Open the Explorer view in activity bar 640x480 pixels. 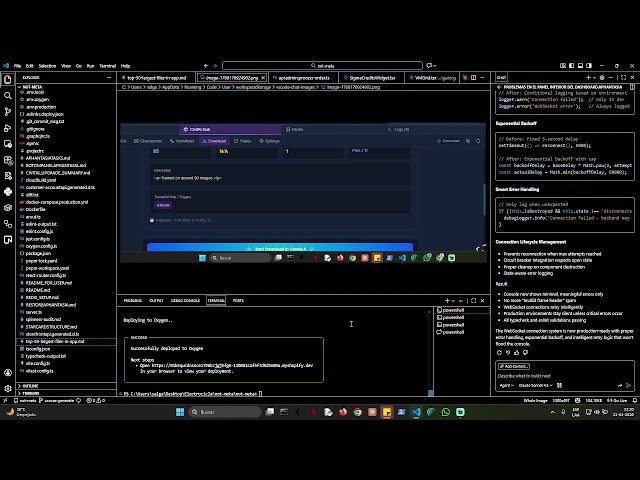click(8, 79)
